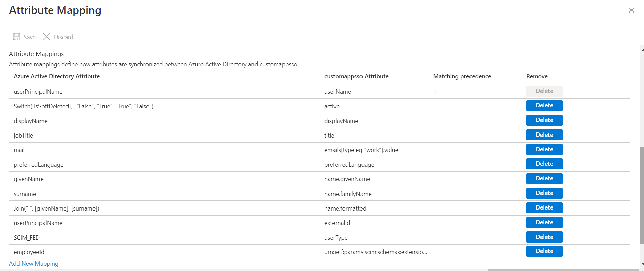Open the displayName source attribute row
Image resolution: width=644 pixels, height=271 pixels.
[30, 121]
